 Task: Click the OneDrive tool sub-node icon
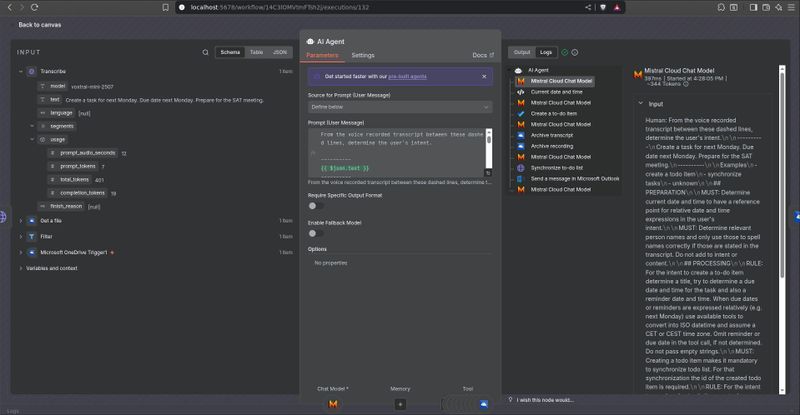coord(483,403)
